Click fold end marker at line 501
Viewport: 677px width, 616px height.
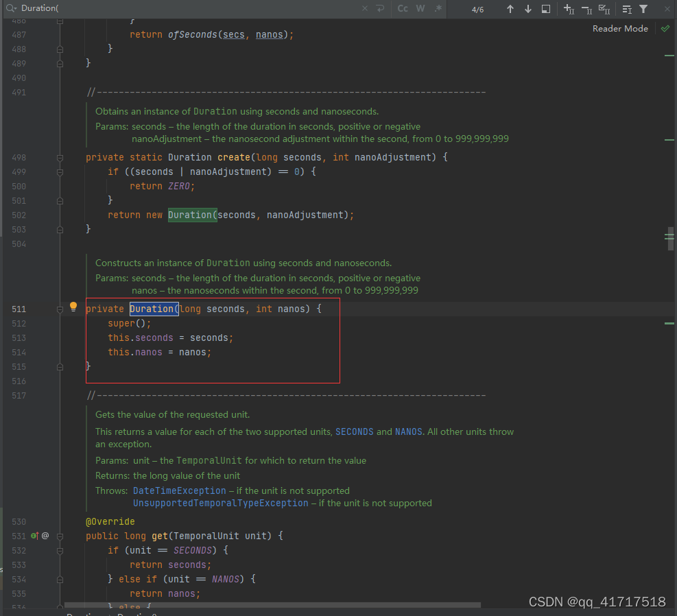click(60, 201)
